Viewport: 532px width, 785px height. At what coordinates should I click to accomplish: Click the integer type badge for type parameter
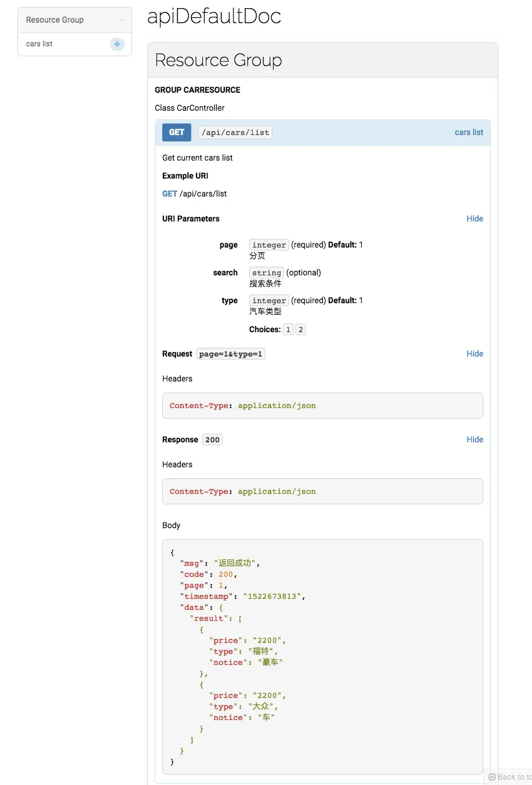[x=268, y=300]
